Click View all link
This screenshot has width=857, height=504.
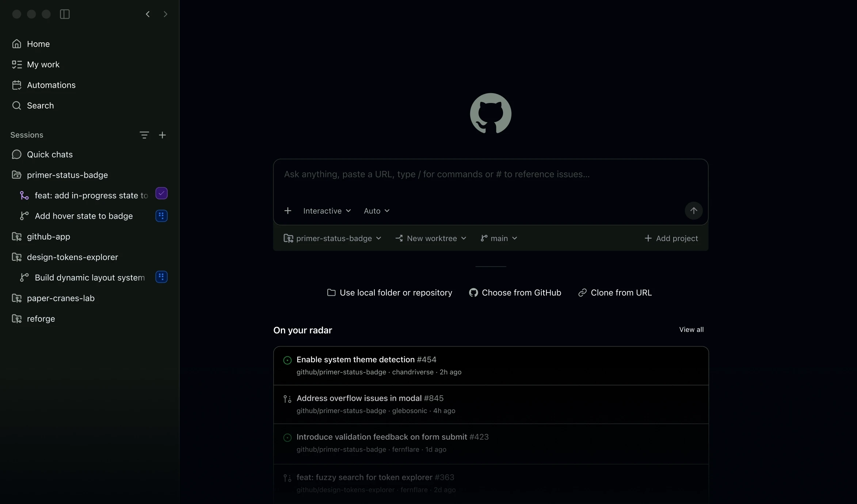coord(691,329)
